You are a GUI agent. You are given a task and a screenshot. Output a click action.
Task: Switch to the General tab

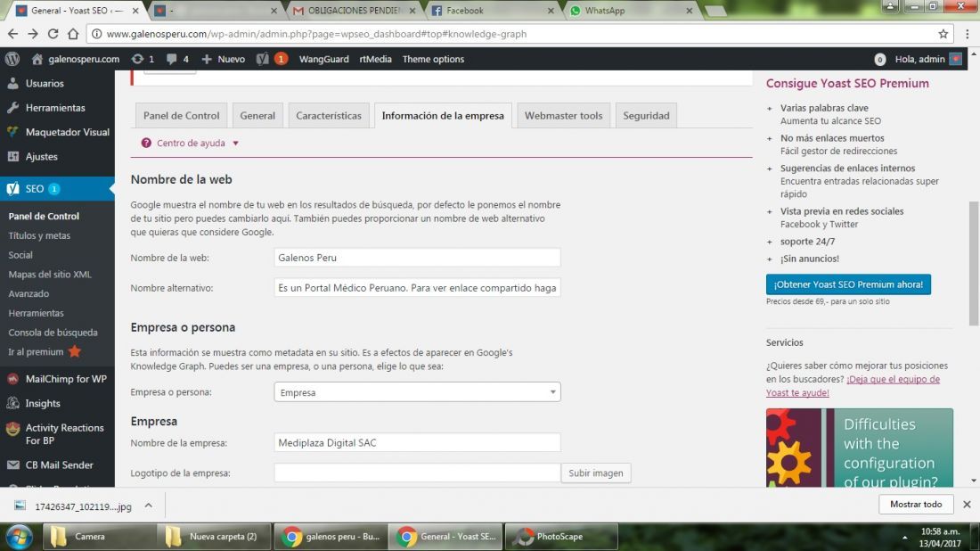[257, 116]
